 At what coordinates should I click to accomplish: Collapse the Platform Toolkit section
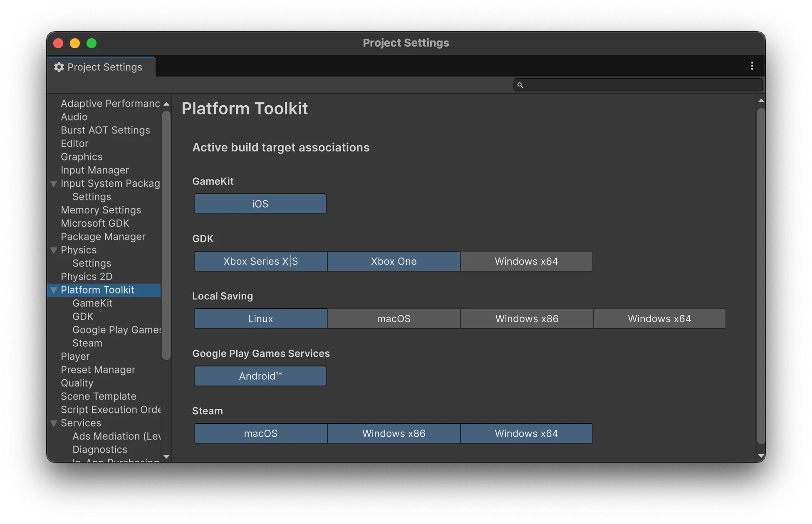point(54,290)
